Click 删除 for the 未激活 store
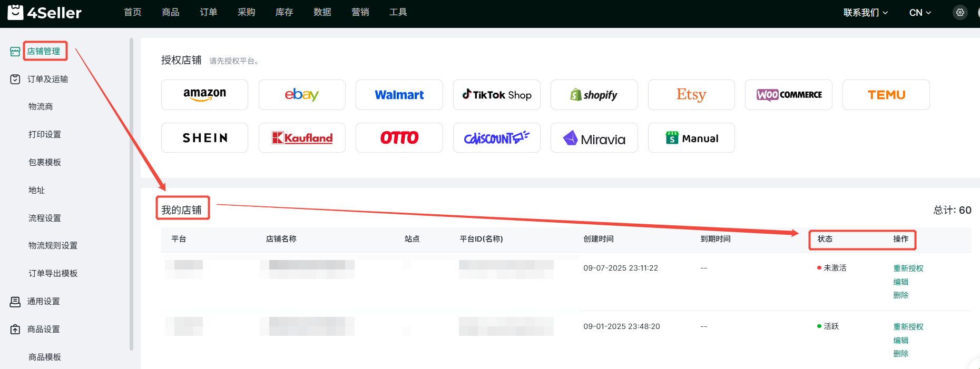The height and width of the screenshot is (369, 980). click(x=901, y=295)
